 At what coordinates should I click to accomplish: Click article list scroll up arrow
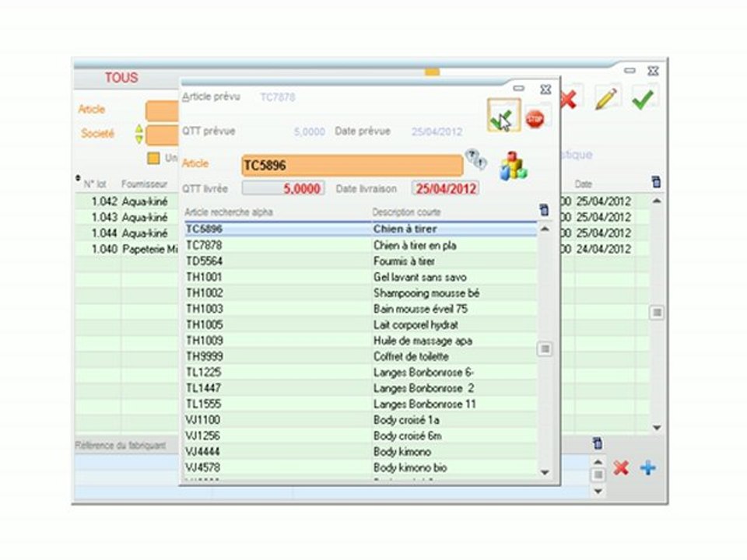[x=545, y=229]
